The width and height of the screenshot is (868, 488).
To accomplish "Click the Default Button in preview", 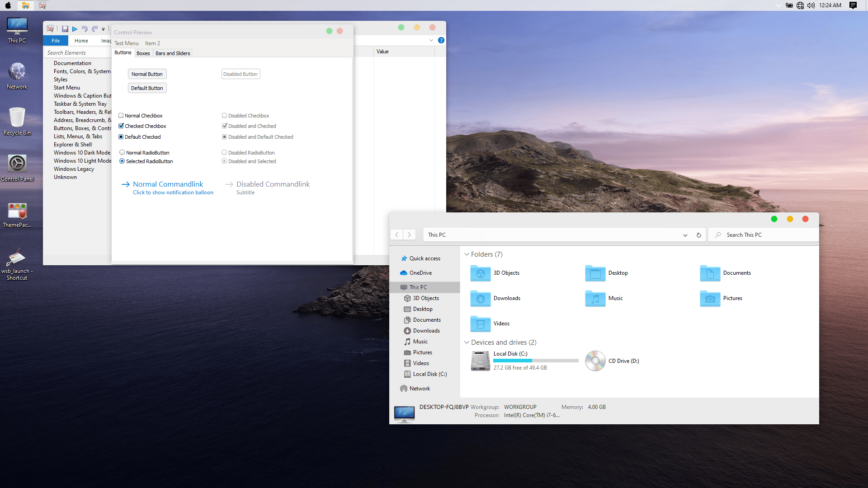I will 146,88.
